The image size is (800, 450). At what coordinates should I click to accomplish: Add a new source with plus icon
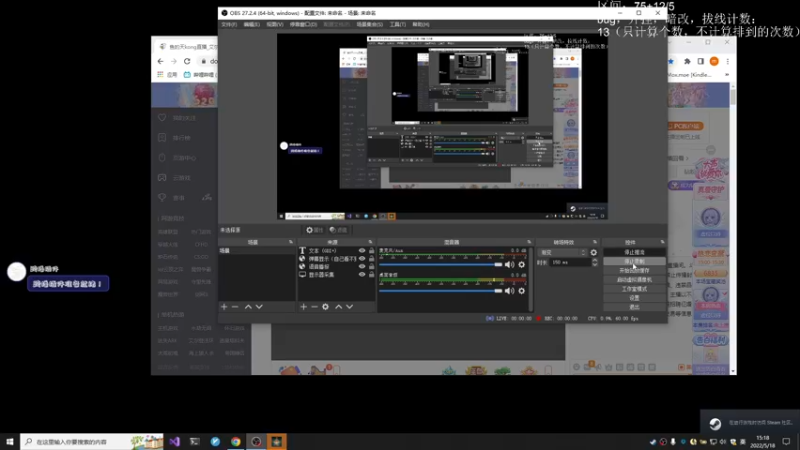point(303,307)
